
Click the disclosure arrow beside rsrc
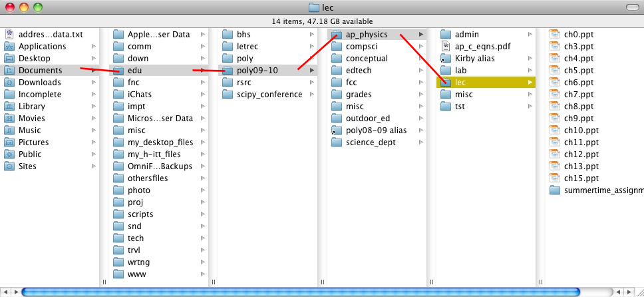(x=312, y=83)
